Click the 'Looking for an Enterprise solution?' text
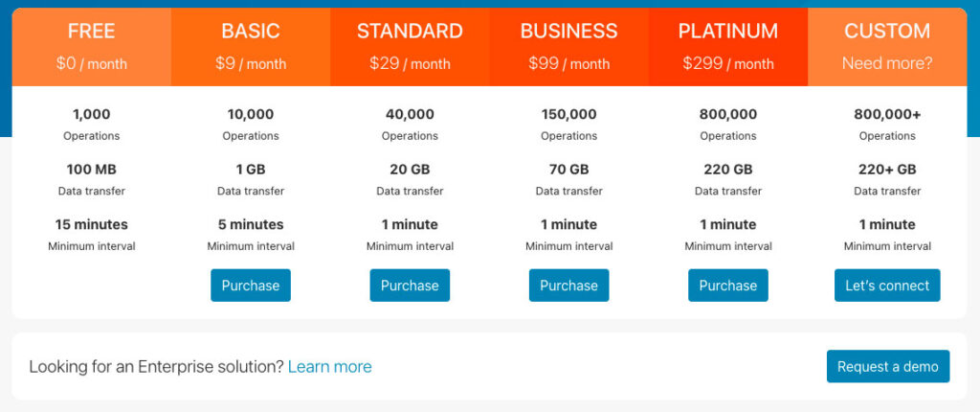980x412 pixels. (156, 366)
